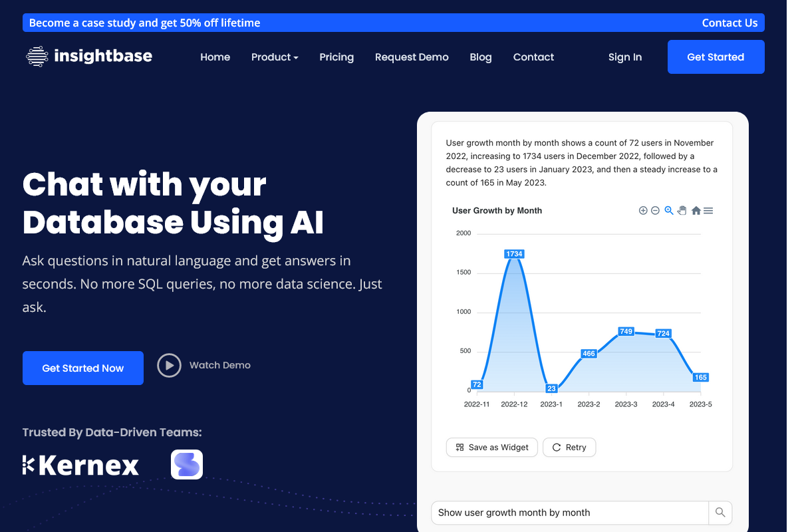Image resolution: width=798 pixels, height=532 pixels.
Task: Click the Save as Widget grid icon
Action: tap(460, 447)
